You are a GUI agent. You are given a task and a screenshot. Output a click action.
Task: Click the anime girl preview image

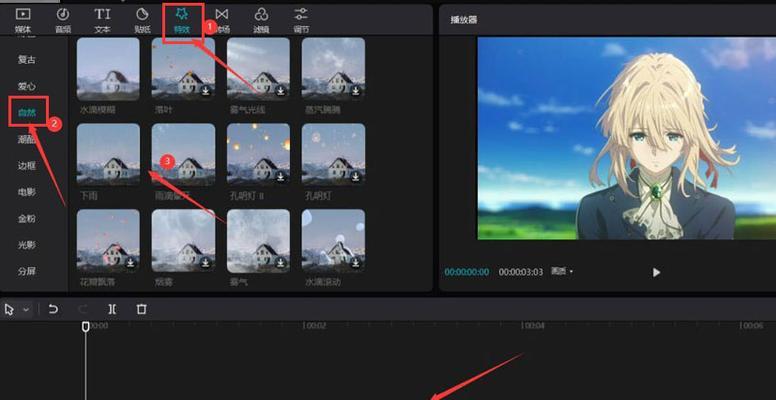point(627,138)
